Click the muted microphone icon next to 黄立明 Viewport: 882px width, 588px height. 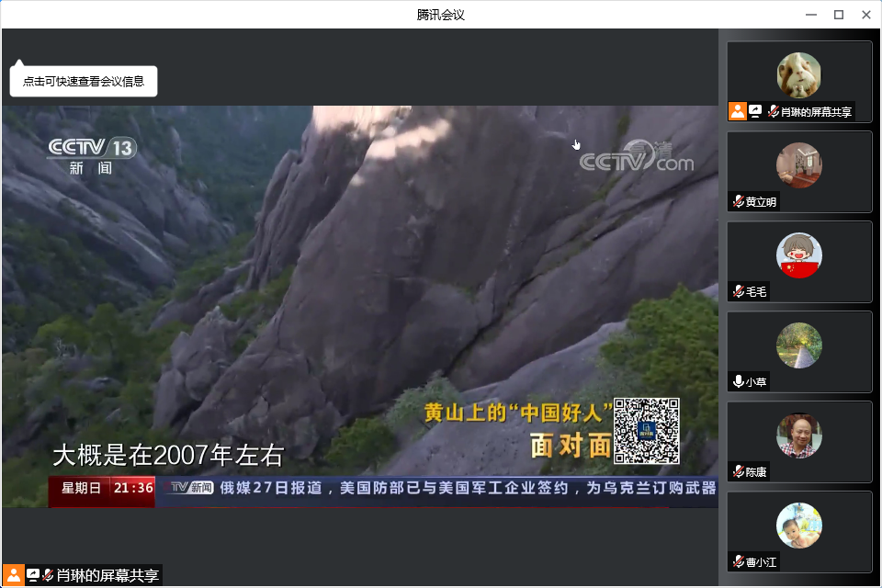click(738, 202)
